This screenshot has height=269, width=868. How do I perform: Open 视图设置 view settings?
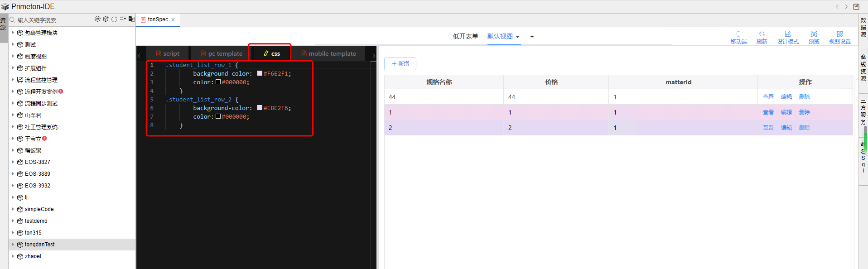click(x=839, y=37)
